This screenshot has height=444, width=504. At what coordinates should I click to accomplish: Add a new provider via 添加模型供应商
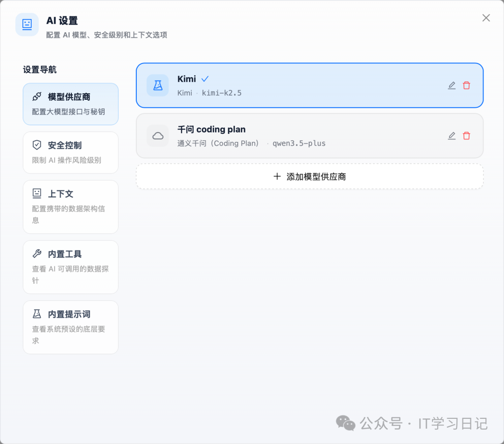click(310, 176)
